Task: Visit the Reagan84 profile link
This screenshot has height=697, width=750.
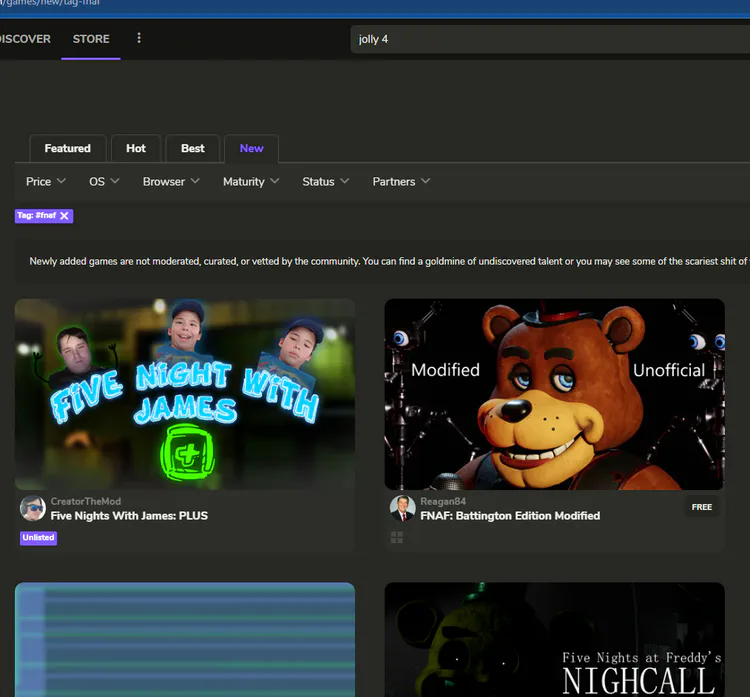Action: tap(443, 501)
